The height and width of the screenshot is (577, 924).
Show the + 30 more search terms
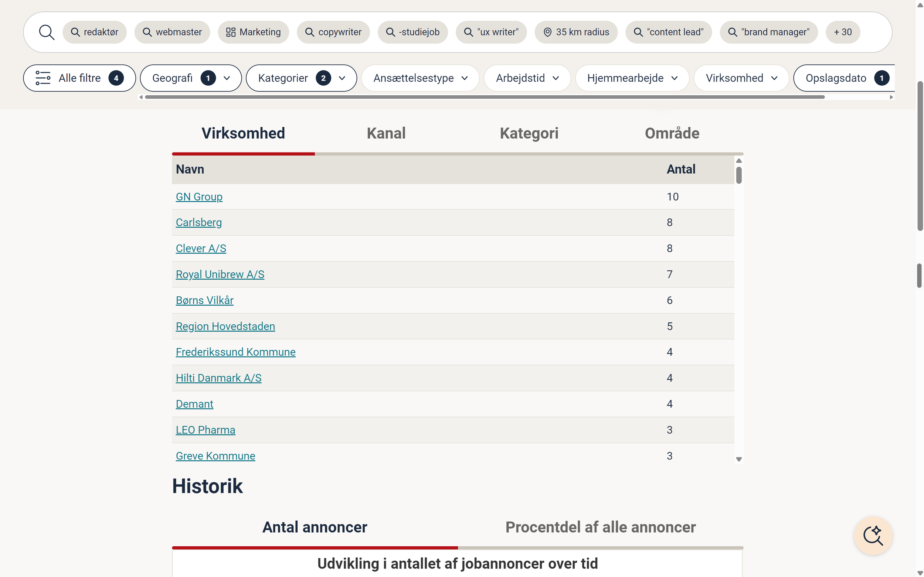[x=843, y=32]
